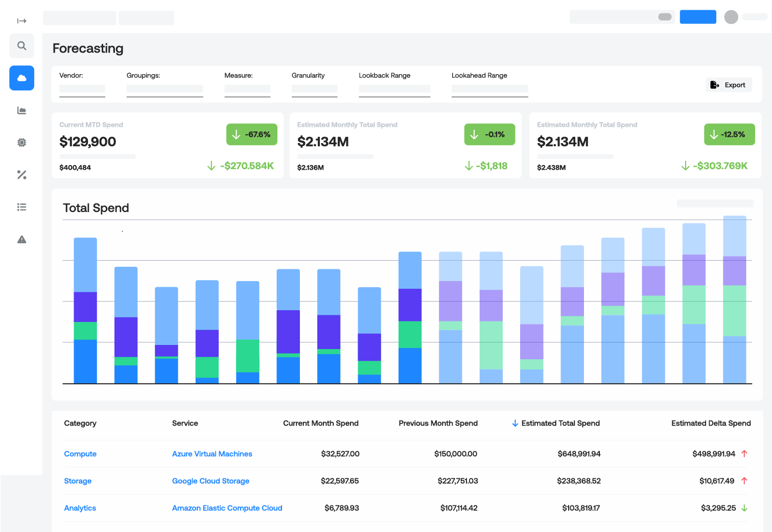Screen dimensions: 772x532
Task: Click the chip processor sidebar icon
Action: (21, 143)
